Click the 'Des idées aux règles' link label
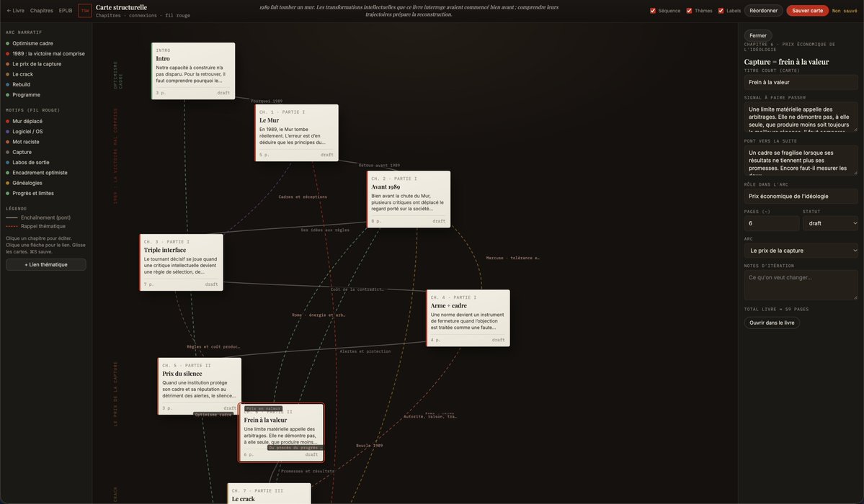Viewport: 864px width, 504px height. (325, 230)
